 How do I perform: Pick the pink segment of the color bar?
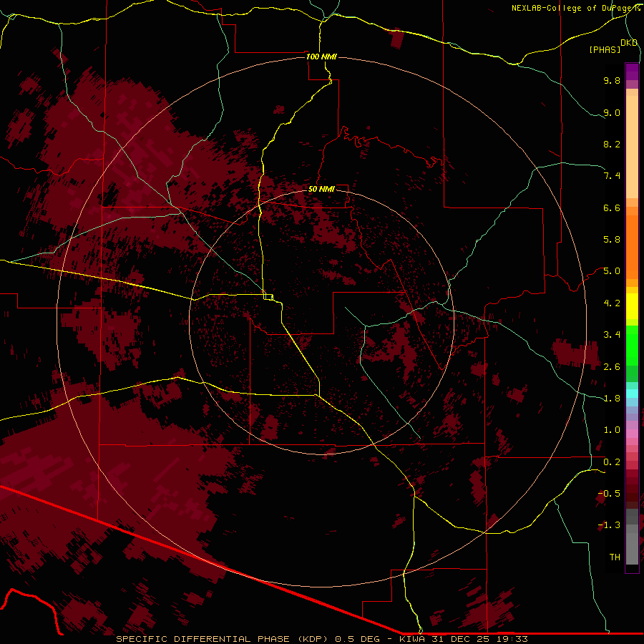point(632,434)
